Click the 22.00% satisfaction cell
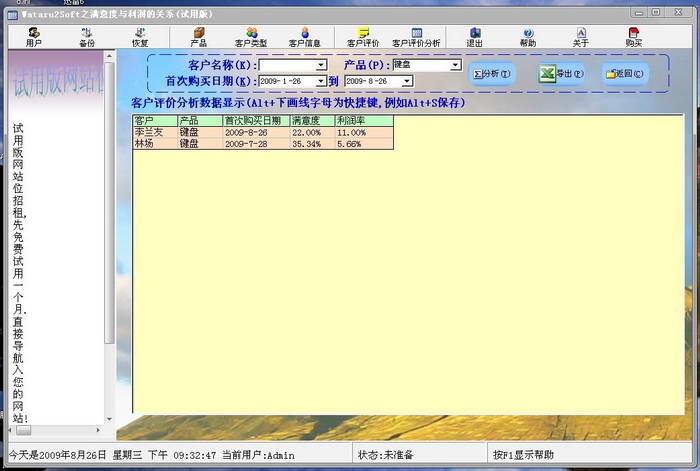 click(x=312, y=132)
